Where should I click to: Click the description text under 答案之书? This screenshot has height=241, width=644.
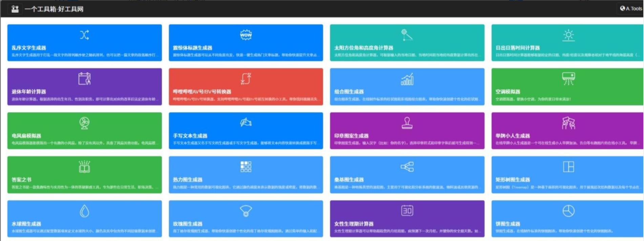tap(85, 187)
